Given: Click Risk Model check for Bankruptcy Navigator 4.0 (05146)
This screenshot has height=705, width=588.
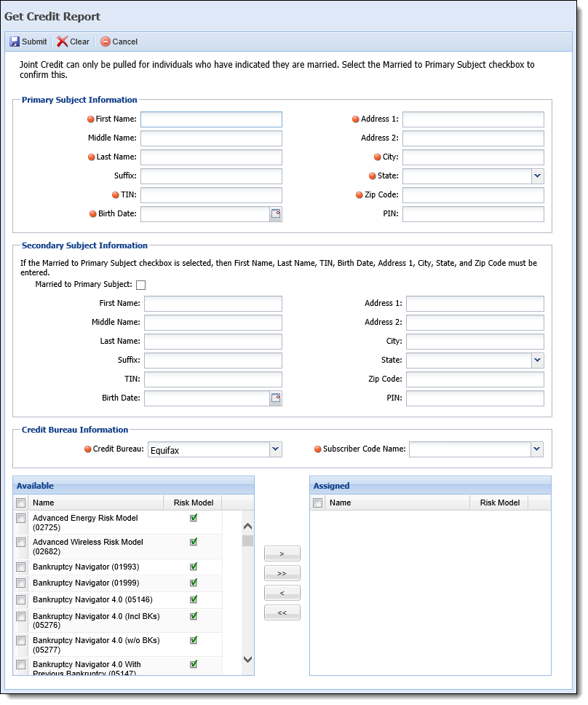Looking at the screenshot, I should click(x=194, y=600).
